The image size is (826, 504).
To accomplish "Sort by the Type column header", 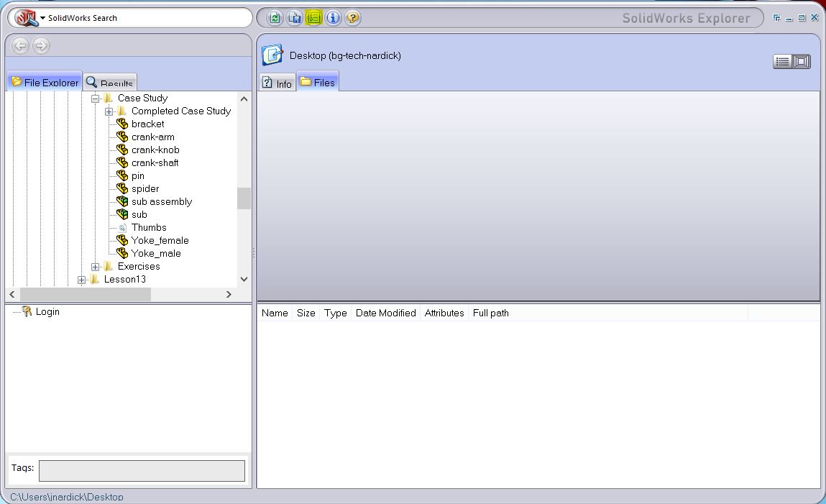I will point(335,313).
